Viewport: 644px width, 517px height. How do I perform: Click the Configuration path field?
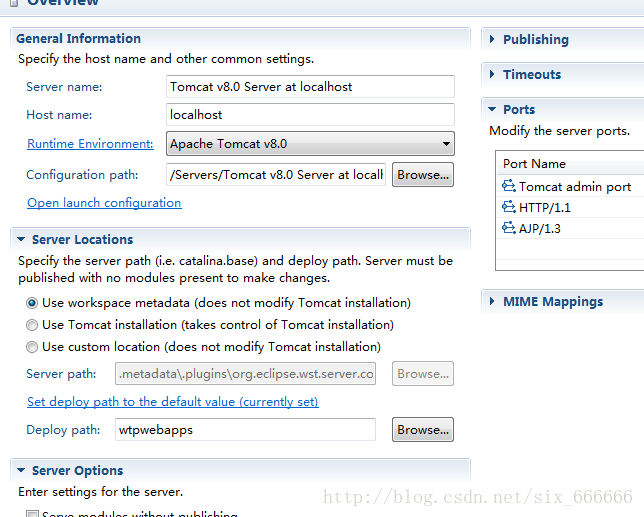(x=276, y=175)
